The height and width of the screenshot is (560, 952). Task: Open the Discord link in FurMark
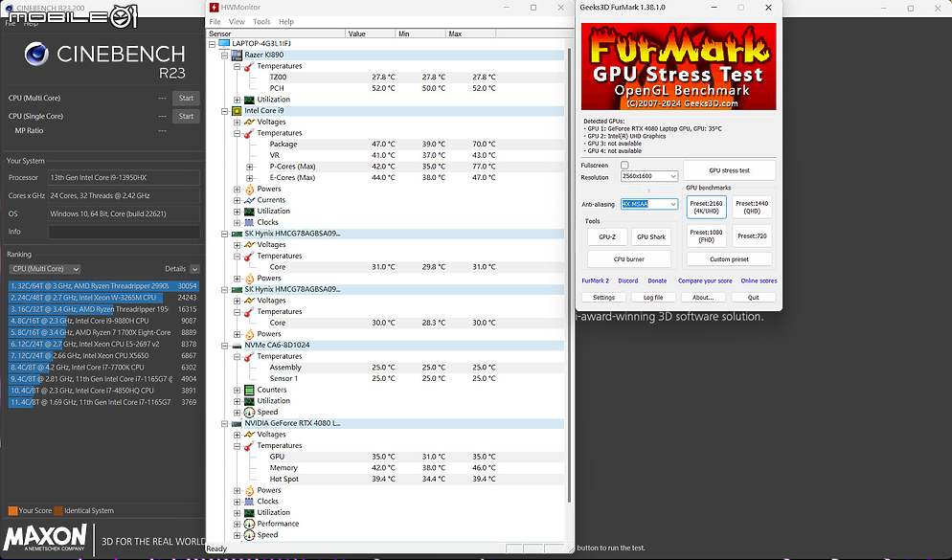pyautogui.click(x=627, y=280)
